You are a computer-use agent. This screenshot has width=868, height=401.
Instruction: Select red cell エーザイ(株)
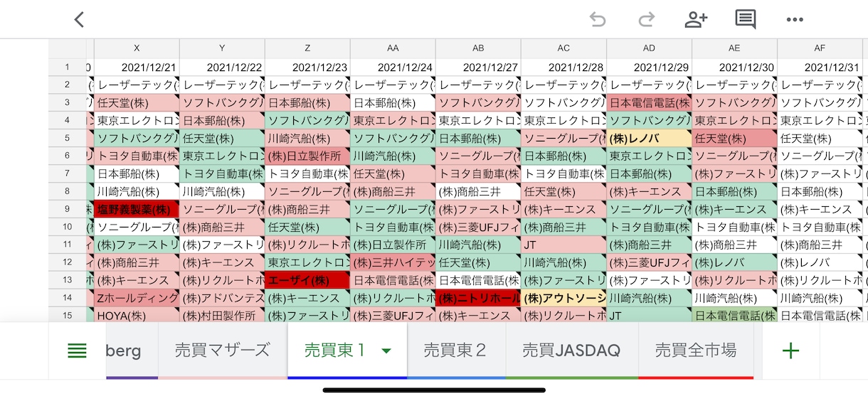point(307,281)
